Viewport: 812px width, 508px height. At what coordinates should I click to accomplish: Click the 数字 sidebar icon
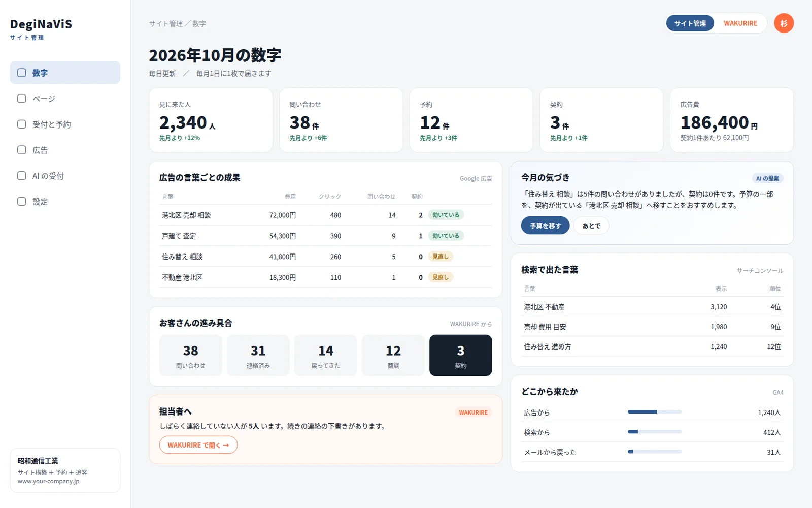[x=22, y=73]
